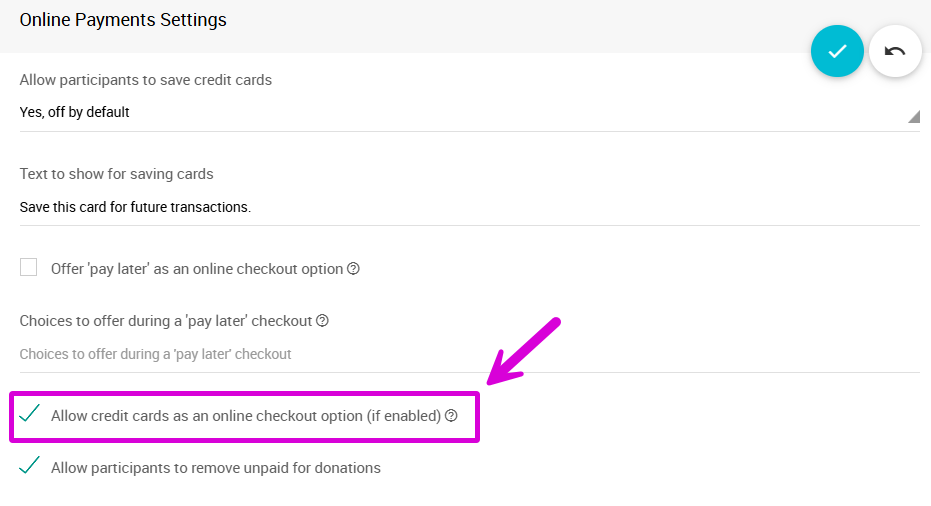This screenshot has height=506, width=931.
Task: Click 'Allow credit cards as an online checkout' text
Action: 246,415
